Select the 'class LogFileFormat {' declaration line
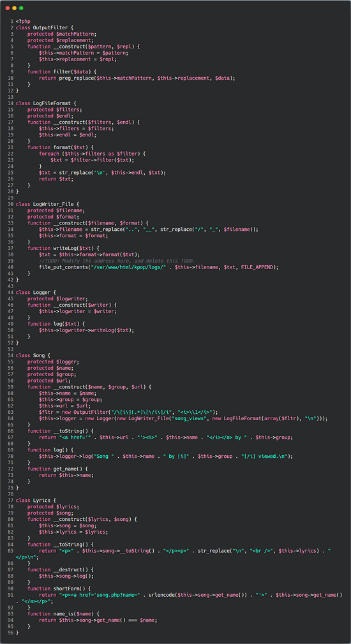The height and width of the screenshot is (644, 351). point(47,103)
